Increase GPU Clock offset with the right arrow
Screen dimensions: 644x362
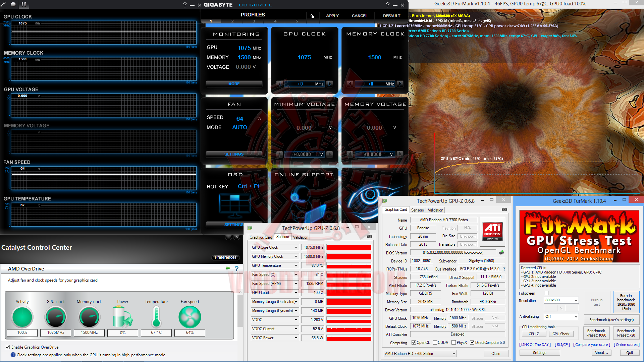[330, 84]
